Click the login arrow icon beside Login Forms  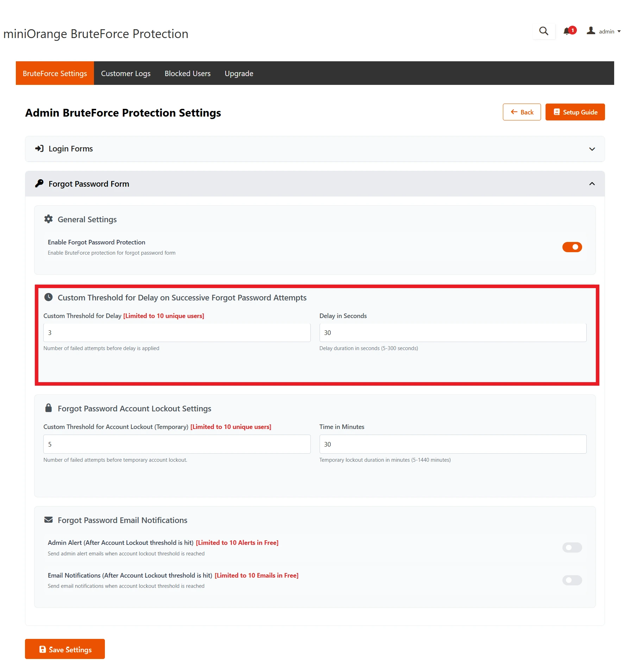pos(39,148)
